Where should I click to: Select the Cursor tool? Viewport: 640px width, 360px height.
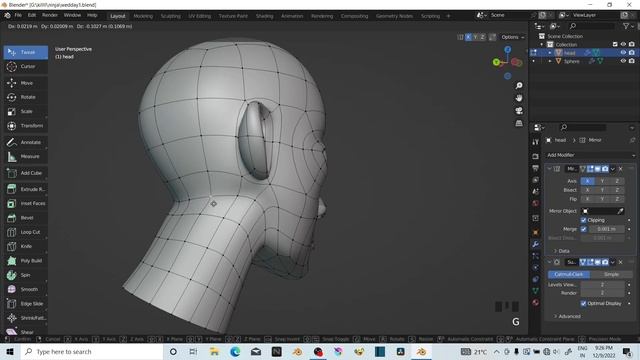(x=26, y=67)
